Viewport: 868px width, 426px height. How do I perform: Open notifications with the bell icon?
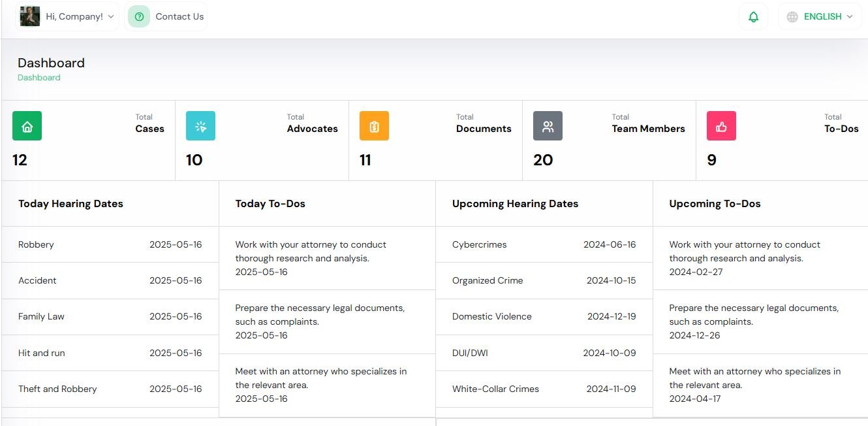click(753, 17)
